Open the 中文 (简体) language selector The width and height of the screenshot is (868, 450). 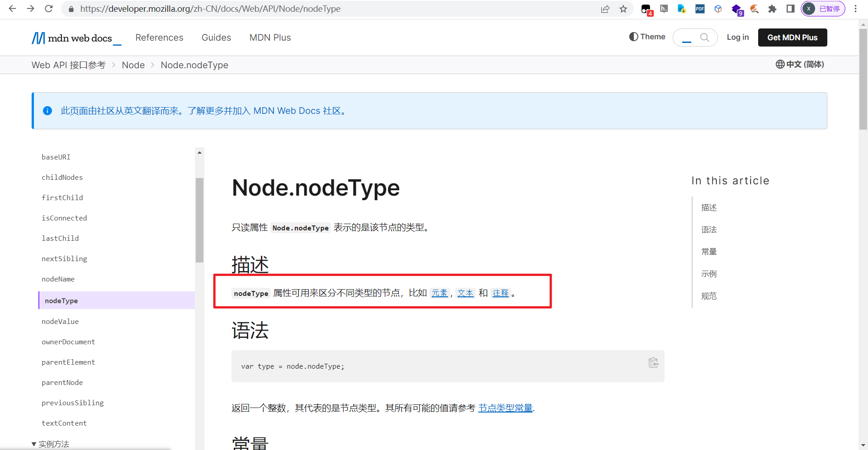800,64
